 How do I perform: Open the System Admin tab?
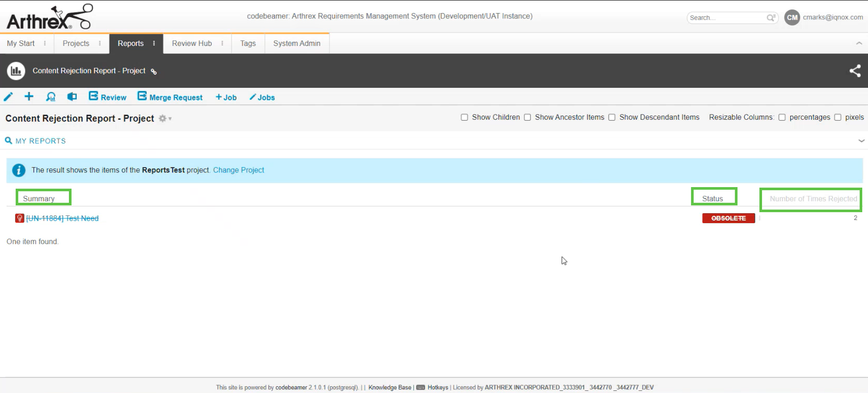coord(297,43)
